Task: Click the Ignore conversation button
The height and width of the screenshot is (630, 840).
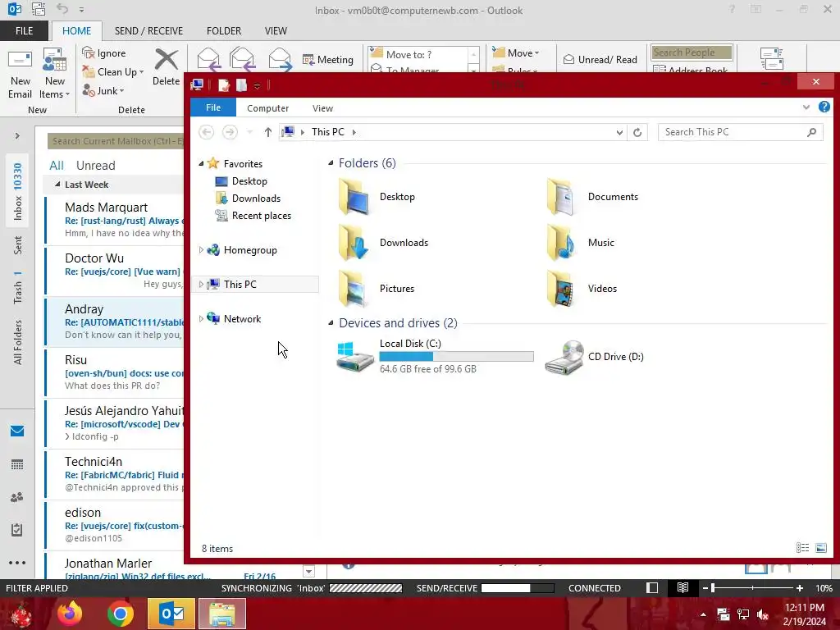Action: tap(104, 53)
